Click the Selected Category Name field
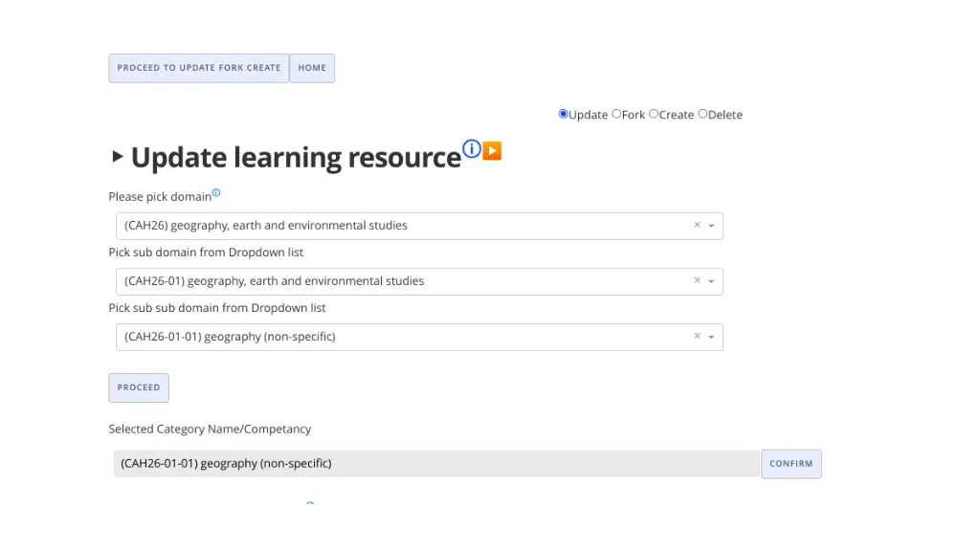Image resolution: width=980 pixels, height=551 pixels. coord(436,464)
